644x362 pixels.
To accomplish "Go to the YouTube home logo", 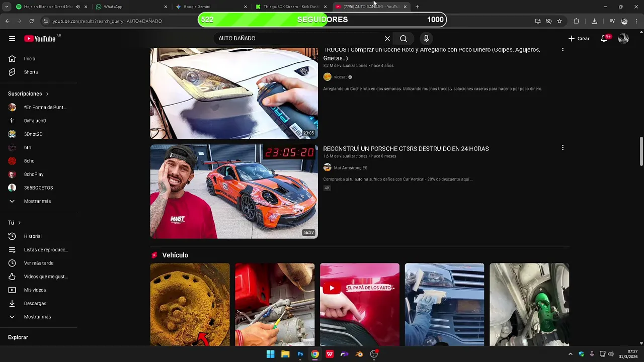I will click(40, 39).
